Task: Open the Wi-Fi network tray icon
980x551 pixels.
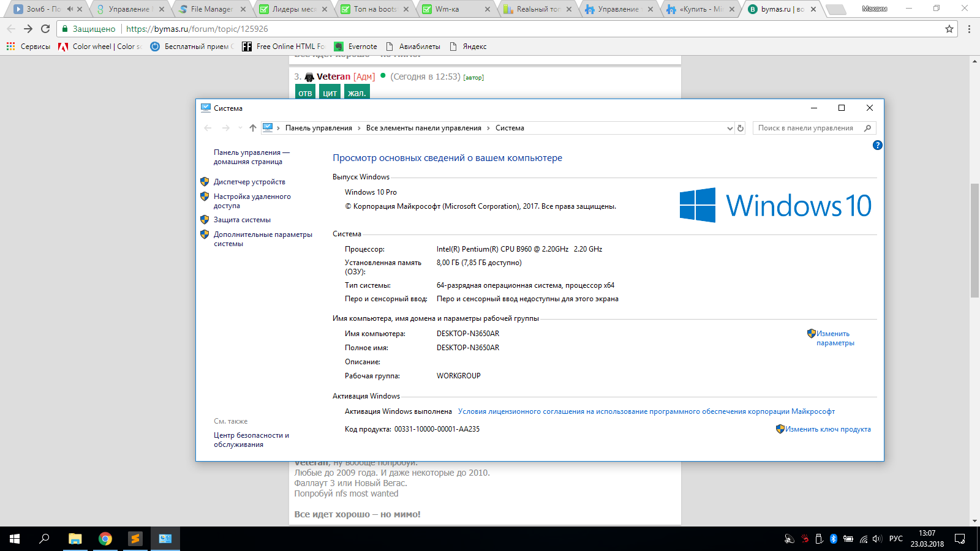Action: 864,539
